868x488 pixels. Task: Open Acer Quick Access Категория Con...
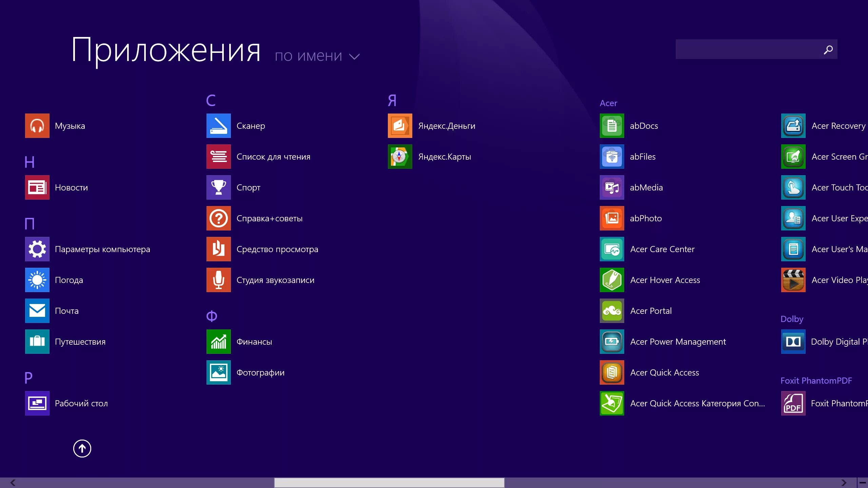point(697,403)
